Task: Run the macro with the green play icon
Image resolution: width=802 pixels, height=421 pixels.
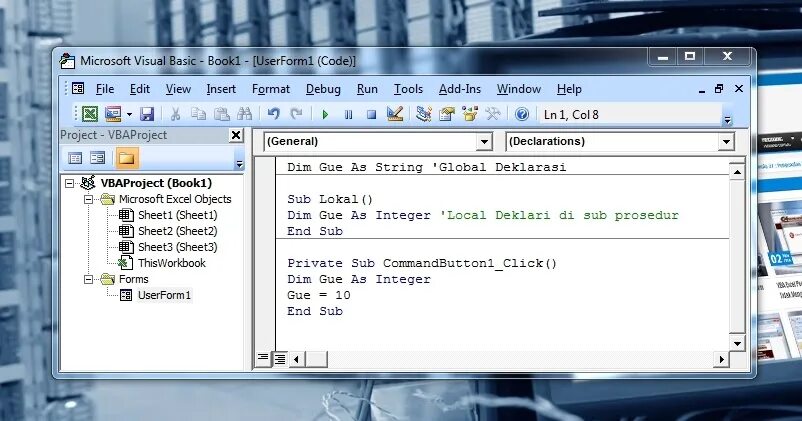Action: pos(325,114)
